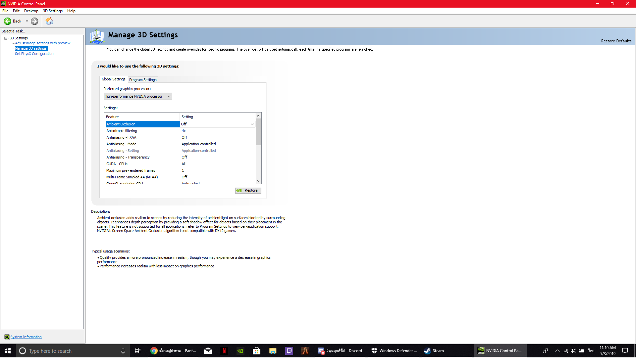Open File Explorer on taskbar

click(x=273, y=351)
